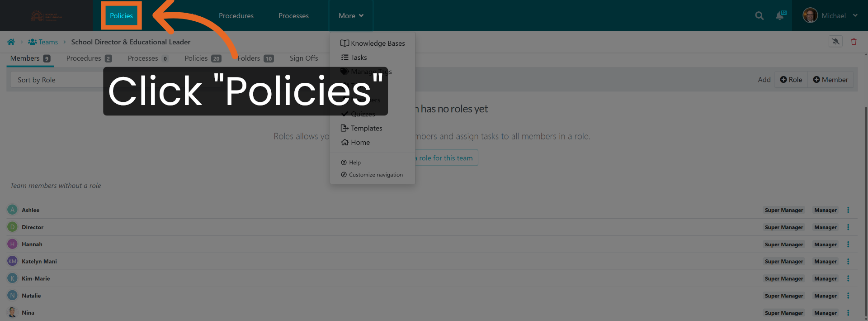Switch to the team Procedures tab
The image size is (868, 321).
tap(89, 58)
